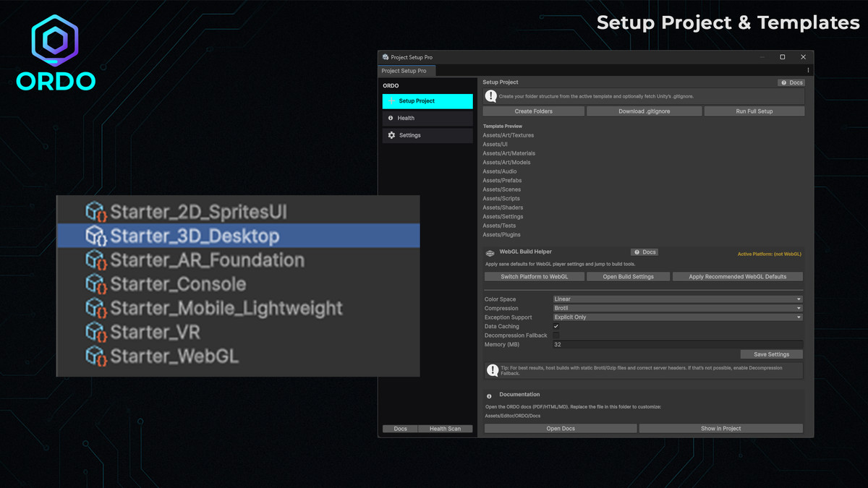This screenshot has width=868, height=488.
Task: Click the Documentation info icon
Action: pos(490,394)
